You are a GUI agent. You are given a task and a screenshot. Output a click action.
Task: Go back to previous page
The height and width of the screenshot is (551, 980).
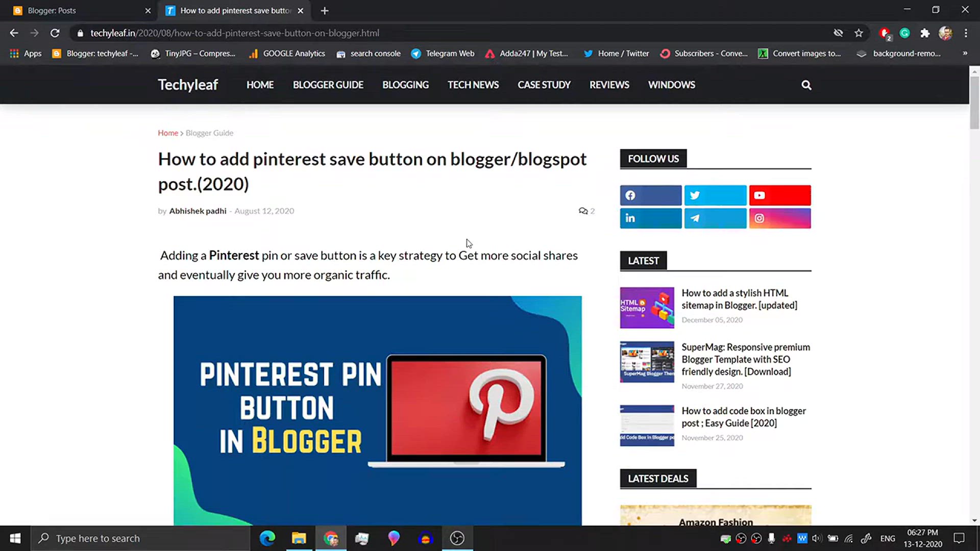[x=14, y=33]
